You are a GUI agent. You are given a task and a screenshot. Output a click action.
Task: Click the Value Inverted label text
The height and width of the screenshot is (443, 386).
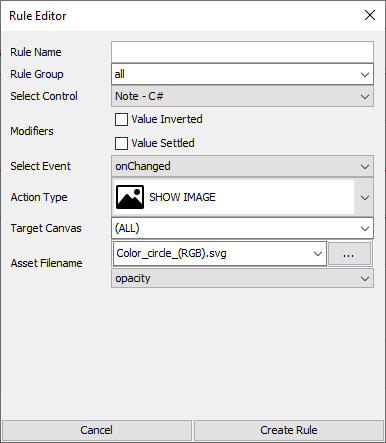[167, 119]
